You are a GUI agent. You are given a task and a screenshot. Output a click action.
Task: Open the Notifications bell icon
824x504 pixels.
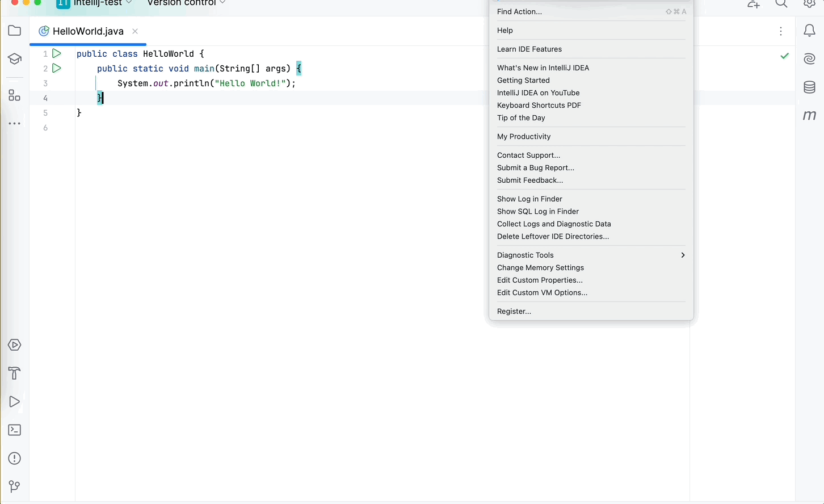pyautogui.click(x=810, y=31)
